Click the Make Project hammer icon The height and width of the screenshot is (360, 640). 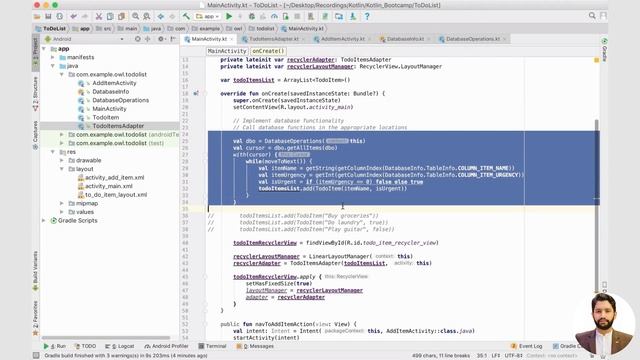tap(186, 16)
